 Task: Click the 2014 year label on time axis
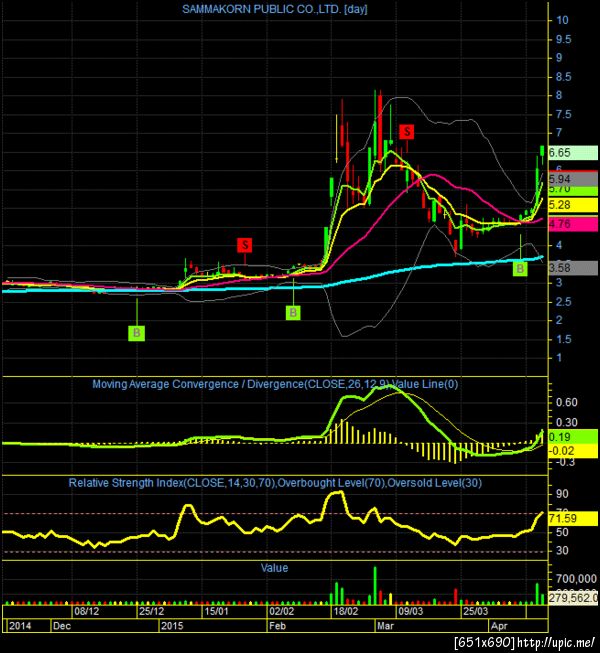click(20, 626)
